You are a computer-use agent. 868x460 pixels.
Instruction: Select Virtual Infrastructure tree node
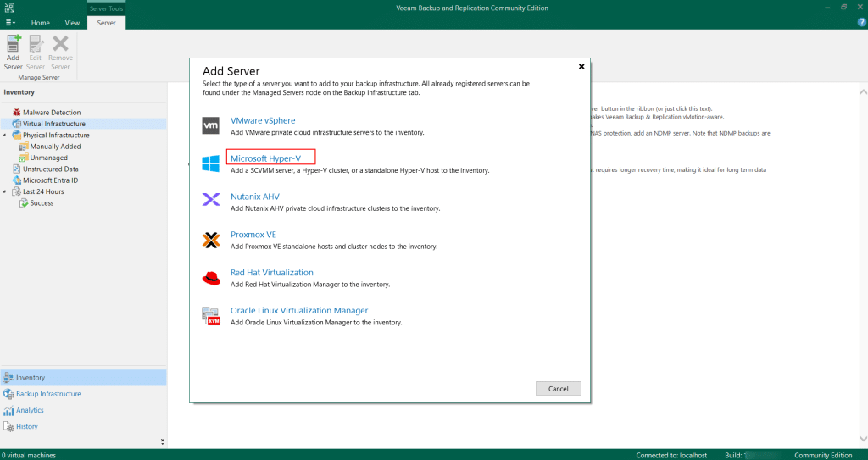coord(53,124)
